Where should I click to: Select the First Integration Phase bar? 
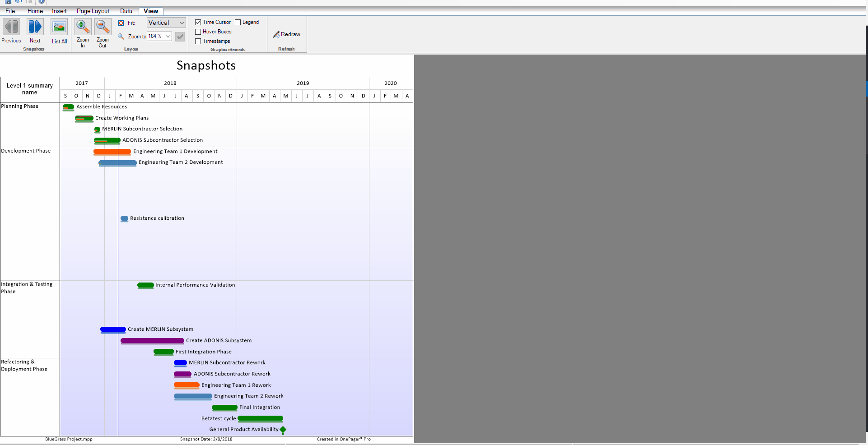coord(163,352)
